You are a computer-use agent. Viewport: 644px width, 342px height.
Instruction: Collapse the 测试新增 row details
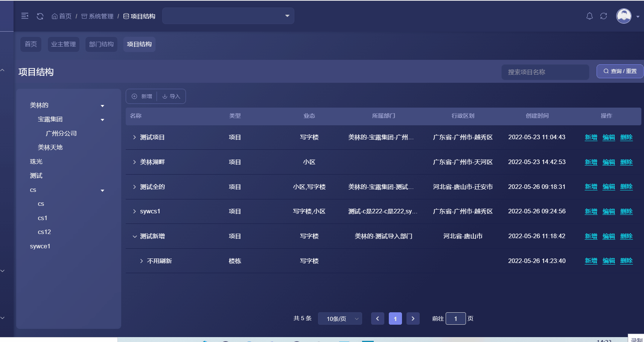[x=135, y=236]
